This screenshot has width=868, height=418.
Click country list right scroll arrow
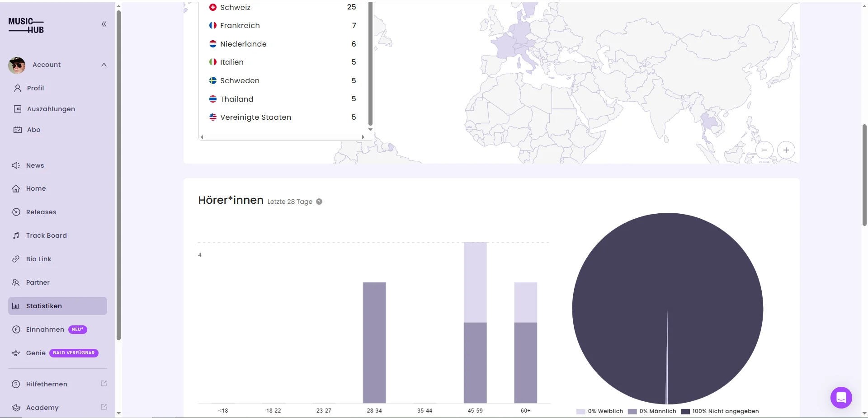[x=363, y=137]
